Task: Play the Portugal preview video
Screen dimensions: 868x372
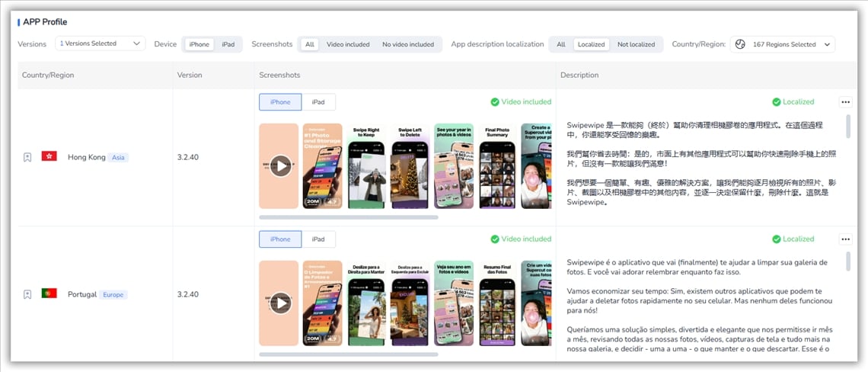Action: [280, 303]
